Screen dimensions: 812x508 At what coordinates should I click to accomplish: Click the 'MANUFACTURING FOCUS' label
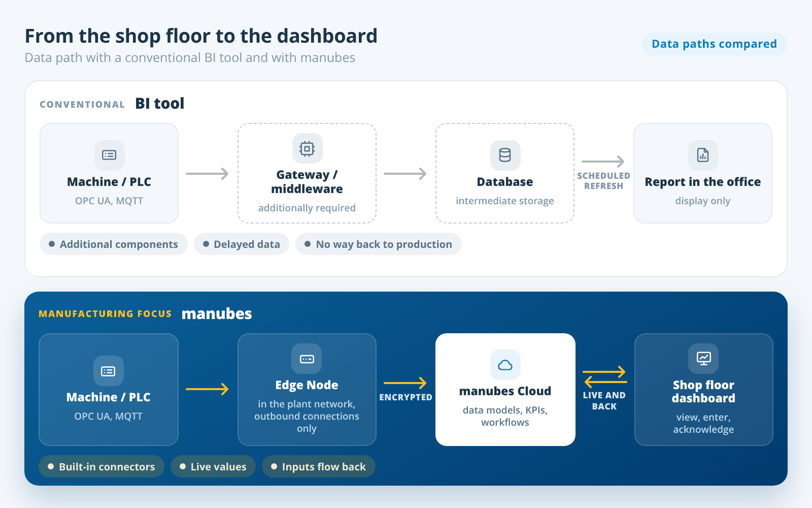click(105, 314)
